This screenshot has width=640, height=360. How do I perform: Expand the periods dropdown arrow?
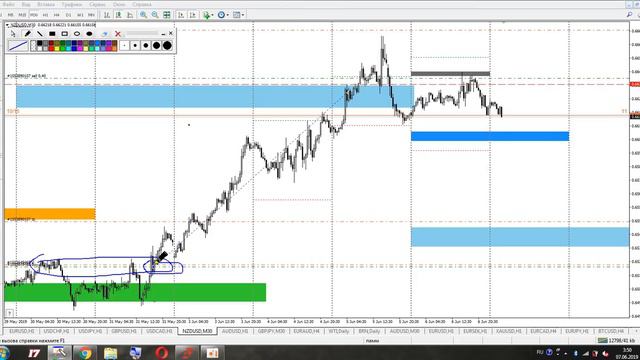[x=227, y=16]
